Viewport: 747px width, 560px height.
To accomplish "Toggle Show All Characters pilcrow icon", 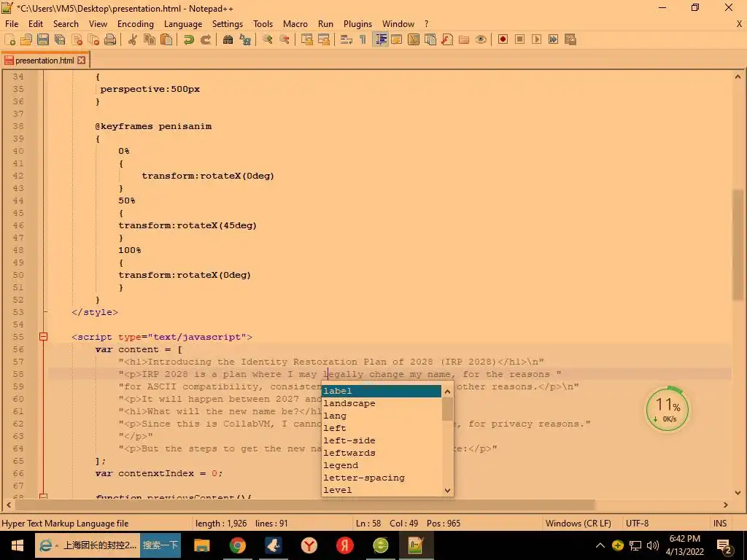I will point(363,39).
